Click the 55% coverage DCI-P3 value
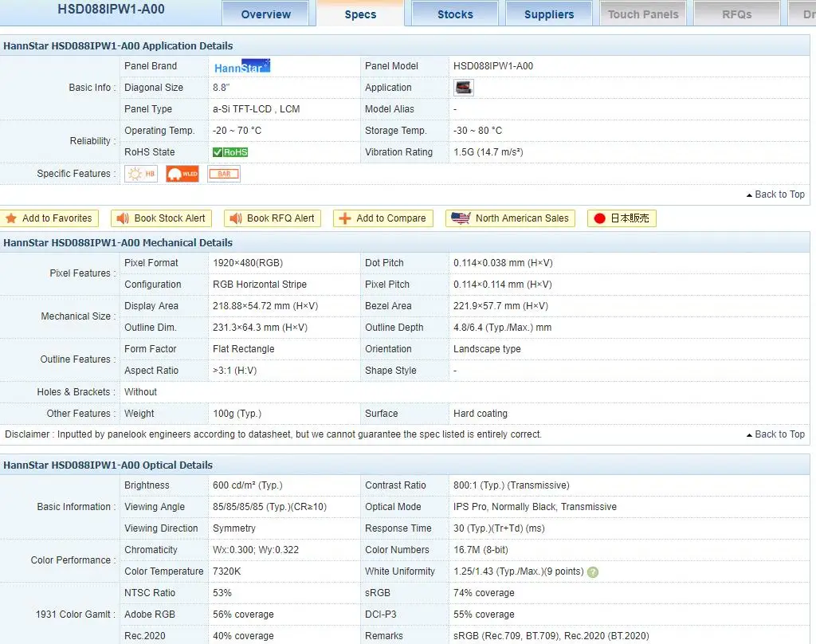Screen dimensions: 816x644 tap(484, 615)
